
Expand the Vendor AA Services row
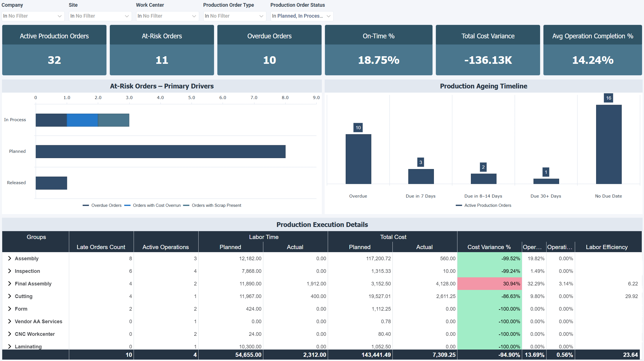[x=10, y=321]
